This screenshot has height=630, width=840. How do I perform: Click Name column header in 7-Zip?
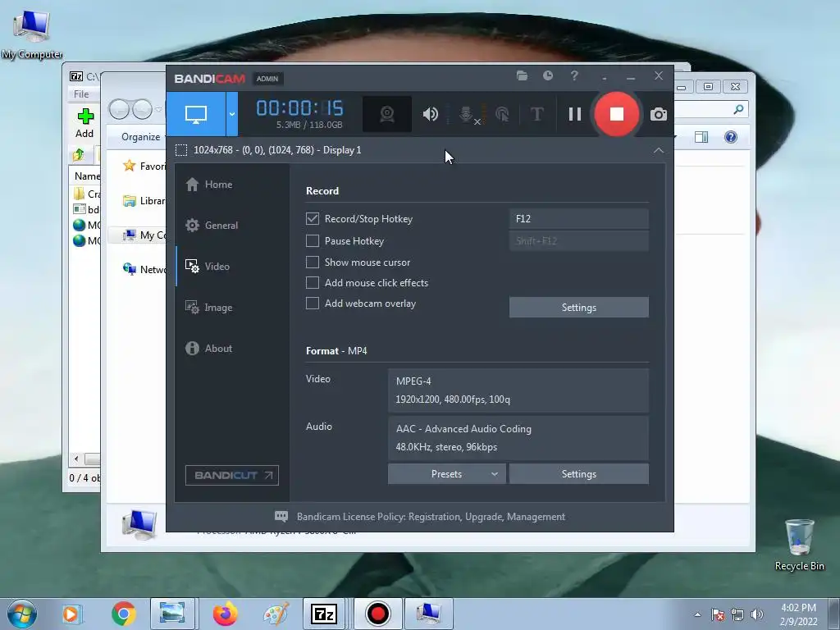point(86,176)
